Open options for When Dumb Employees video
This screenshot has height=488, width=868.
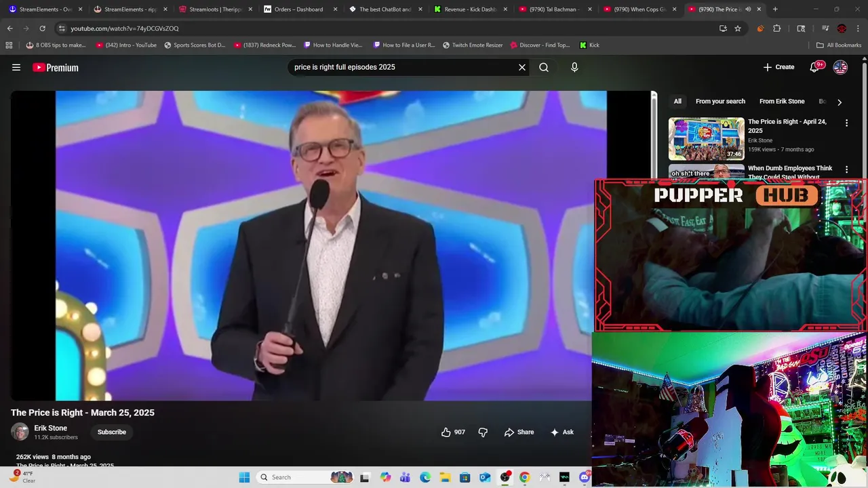(x=846, y=169)
